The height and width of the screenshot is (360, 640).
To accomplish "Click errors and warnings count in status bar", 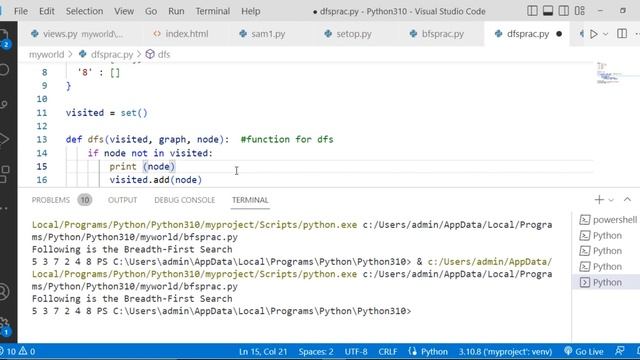I will pos(18,351).
